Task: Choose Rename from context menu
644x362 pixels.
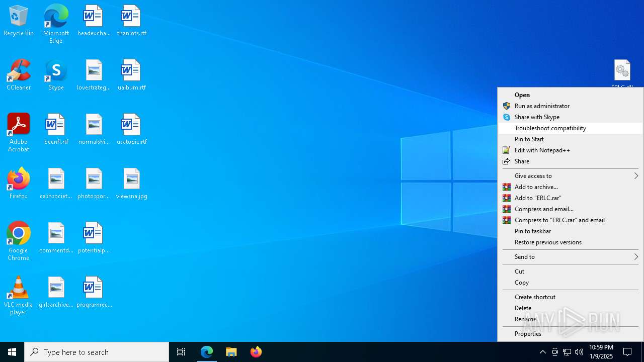Action: coord(570,319)
